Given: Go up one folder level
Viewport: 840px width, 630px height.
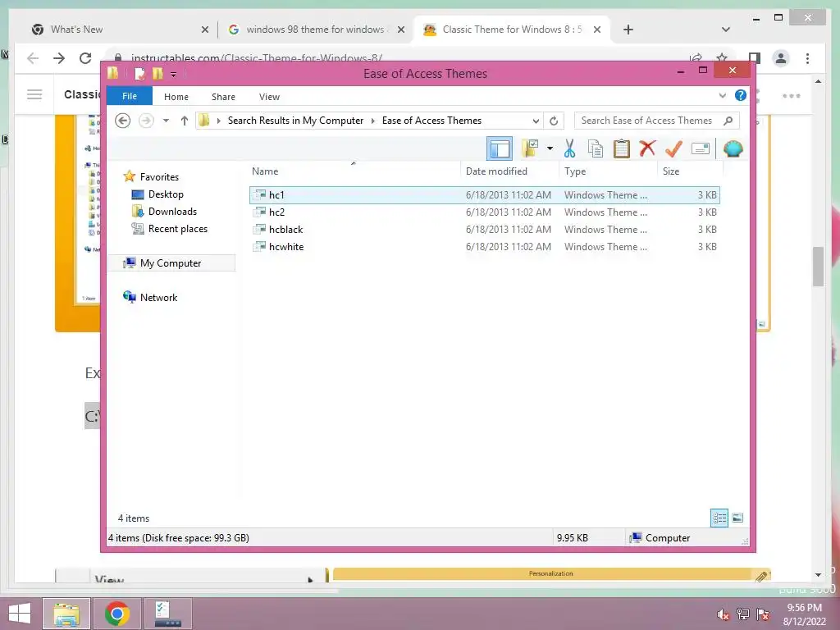Looking at the screenshot, I should coord(185,121).
